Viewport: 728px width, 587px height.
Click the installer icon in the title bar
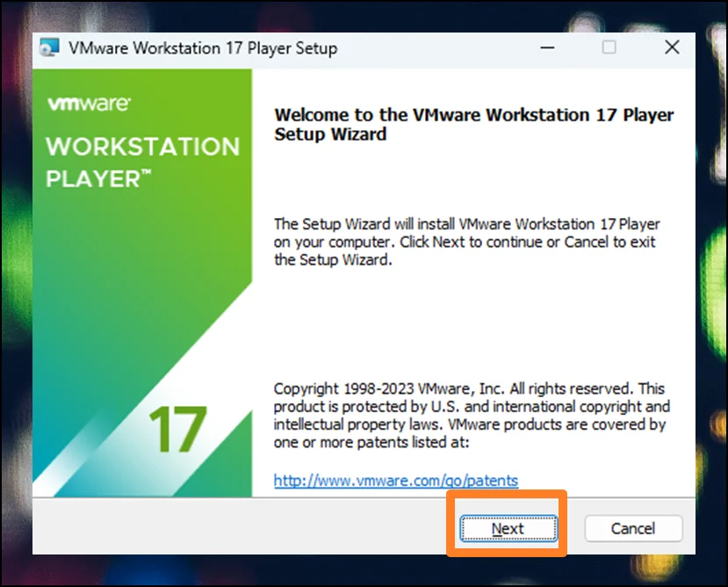tap(49, 47)
